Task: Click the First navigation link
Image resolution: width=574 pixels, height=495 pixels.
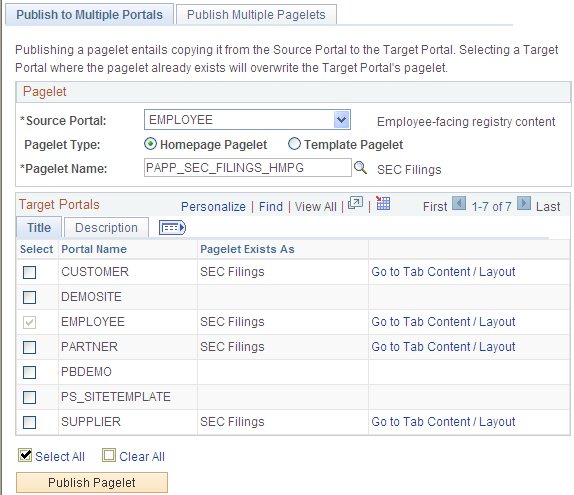Action: [435, 206]
